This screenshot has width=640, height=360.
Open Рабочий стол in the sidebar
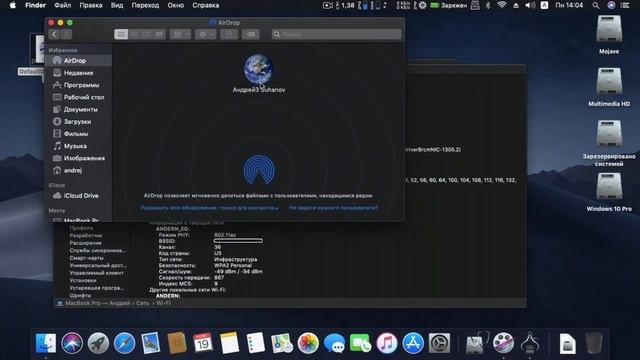coord(78,97)
